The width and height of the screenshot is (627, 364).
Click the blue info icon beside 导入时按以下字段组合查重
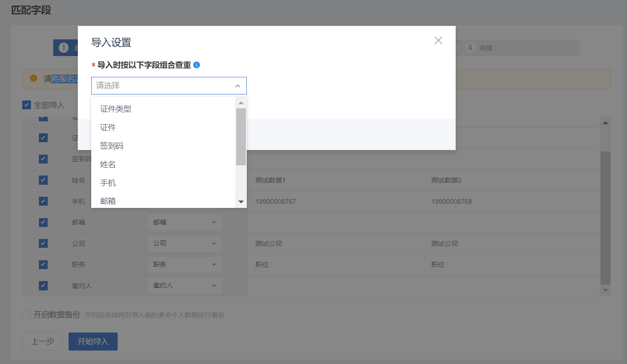point(196,65)
